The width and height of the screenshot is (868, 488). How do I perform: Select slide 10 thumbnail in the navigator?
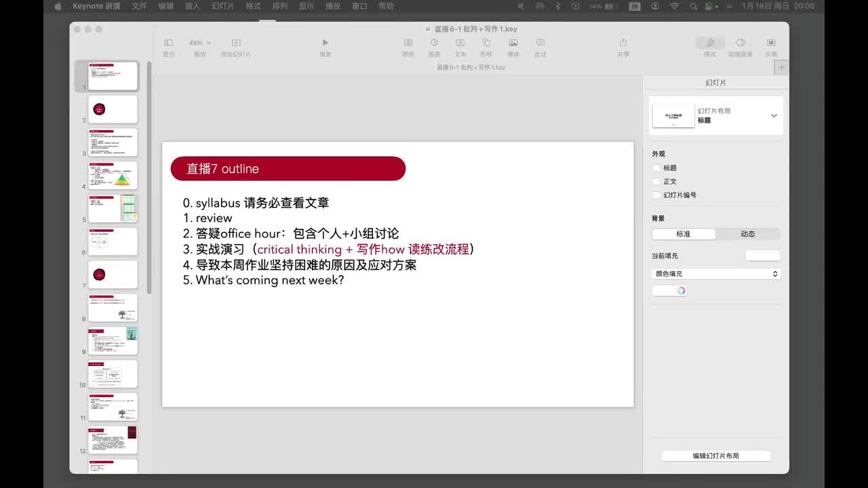[x=113, y=373]
